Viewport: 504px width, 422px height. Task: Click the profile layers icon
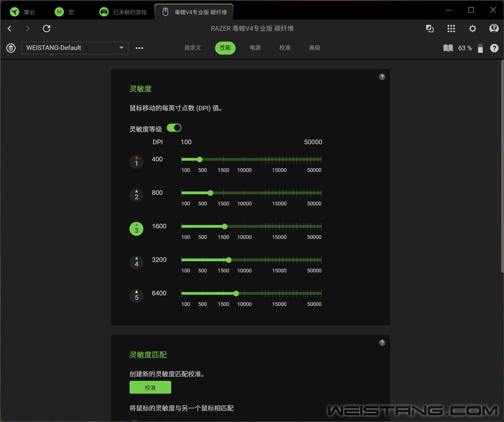(x=11, y=48)
